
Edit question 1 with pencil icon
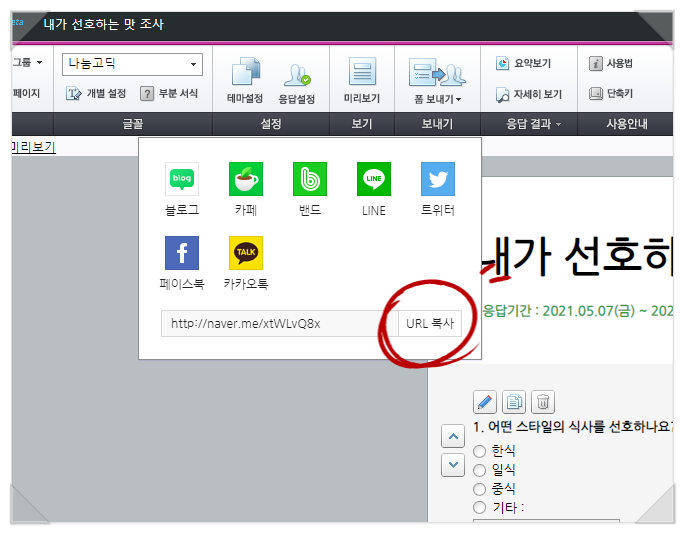tap(485, 402)
